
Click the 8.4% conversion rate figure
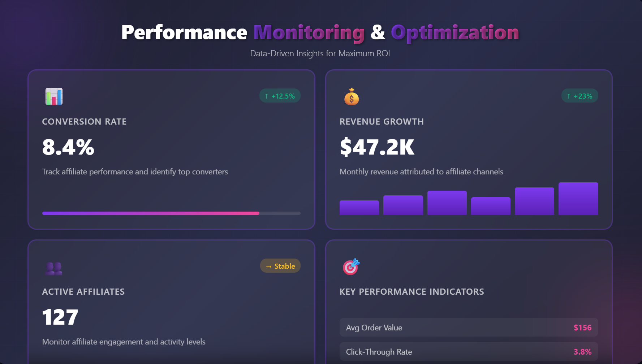click(68, 147)
